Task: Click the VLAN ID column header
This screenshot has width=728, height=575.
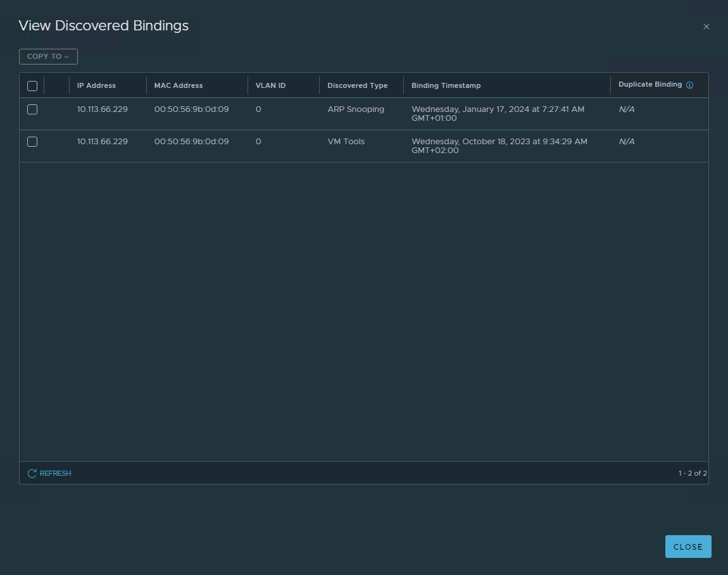Action: pos(271,85)
